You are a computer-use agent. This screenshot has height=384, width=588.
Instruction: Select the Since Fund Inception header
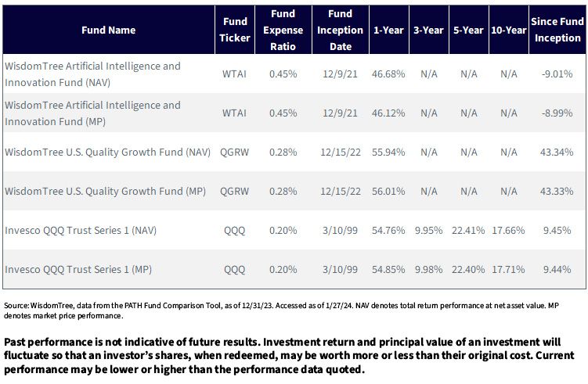tap(557, 30)
